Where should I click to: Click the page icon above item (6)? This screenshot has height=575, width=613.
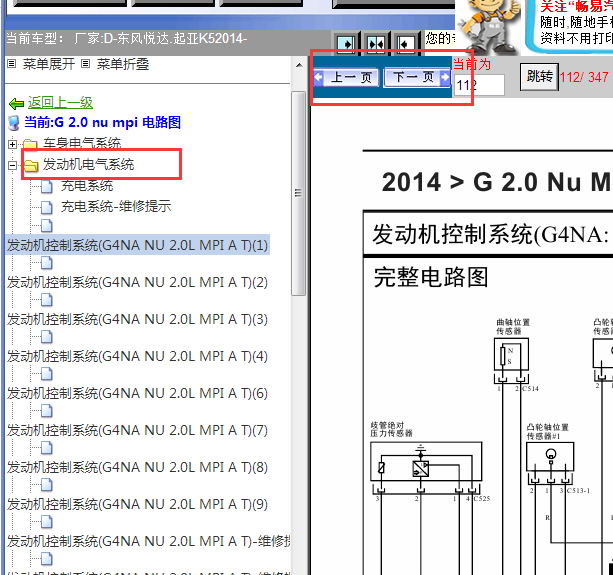pyautogui.click(x=47, y=374)
